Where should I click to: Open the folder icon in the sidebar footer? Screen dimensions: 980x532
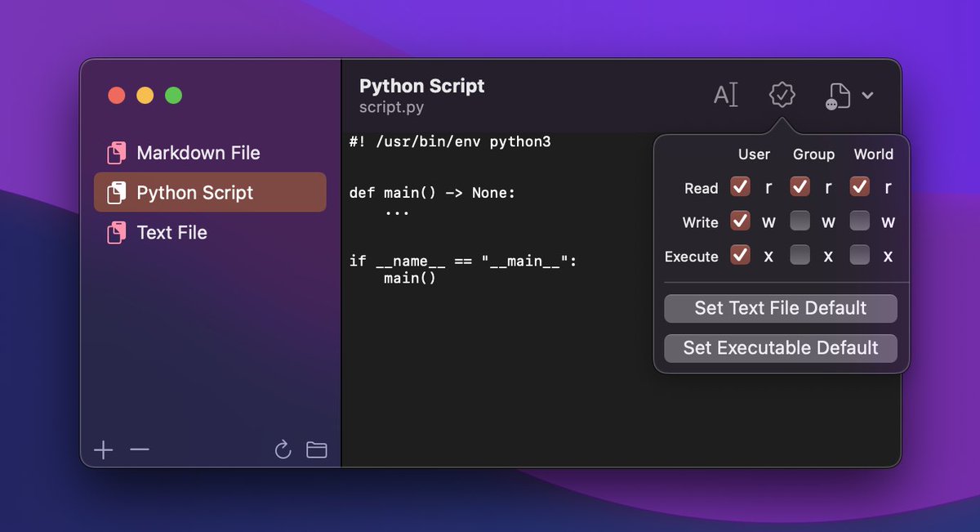tap(316, 449)
